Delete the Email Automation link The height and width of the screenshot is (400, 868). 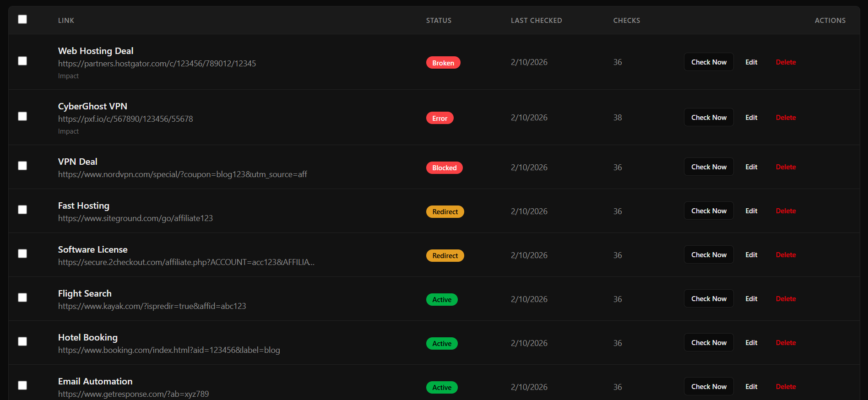click(x=786, y=387)
